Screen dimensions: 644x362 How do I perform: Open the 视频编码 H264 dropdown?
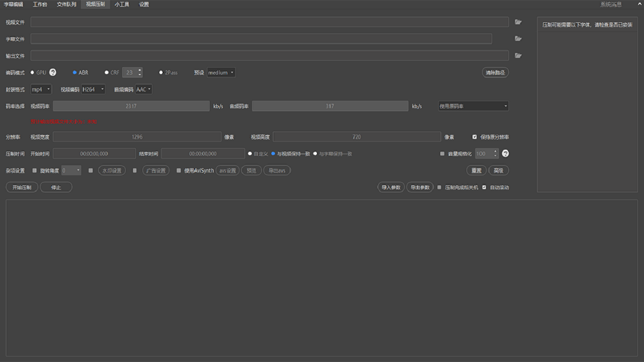[x=93, y=89]
